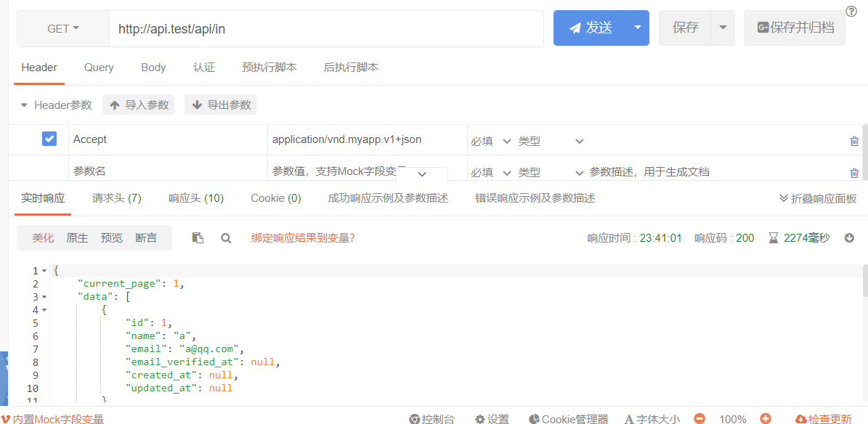Collapse JSON line 1 fold arrow

44,271
